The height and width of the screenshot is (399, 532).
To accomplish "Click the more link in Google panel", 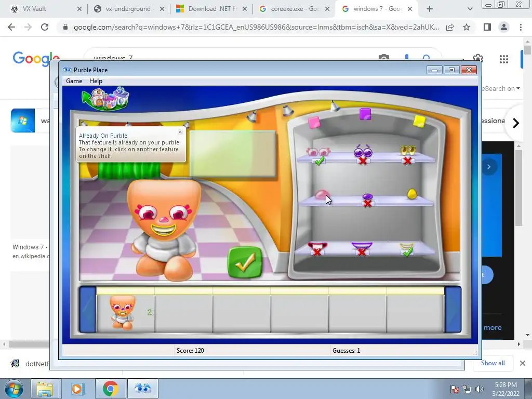I will point(493,327).
